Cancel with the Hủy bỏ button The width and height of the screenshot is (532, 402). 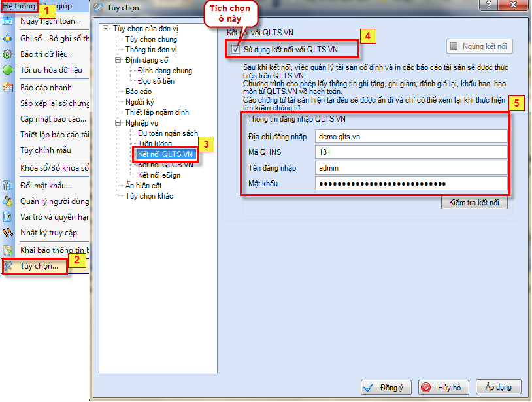tap(444, 388)
